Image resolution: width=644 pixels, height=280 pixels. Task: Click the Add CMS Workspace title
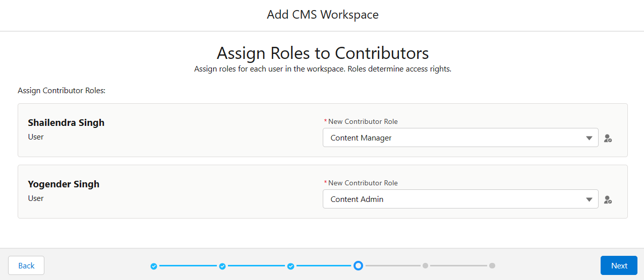coord(323,15)
